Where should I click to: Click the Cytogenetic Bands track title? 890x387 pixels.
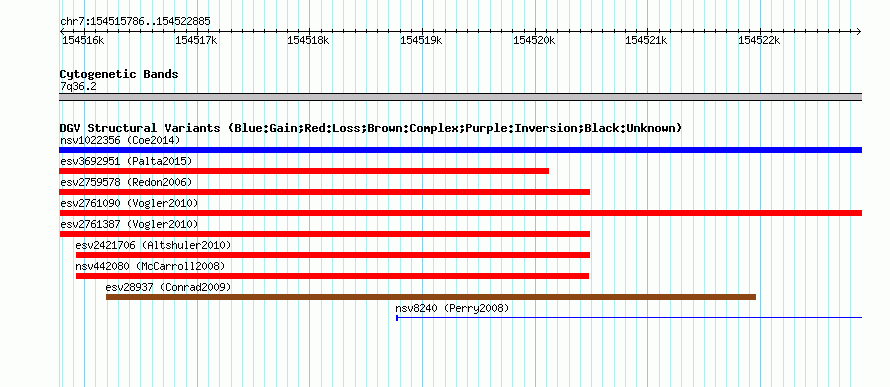click(x=119, y=74)
